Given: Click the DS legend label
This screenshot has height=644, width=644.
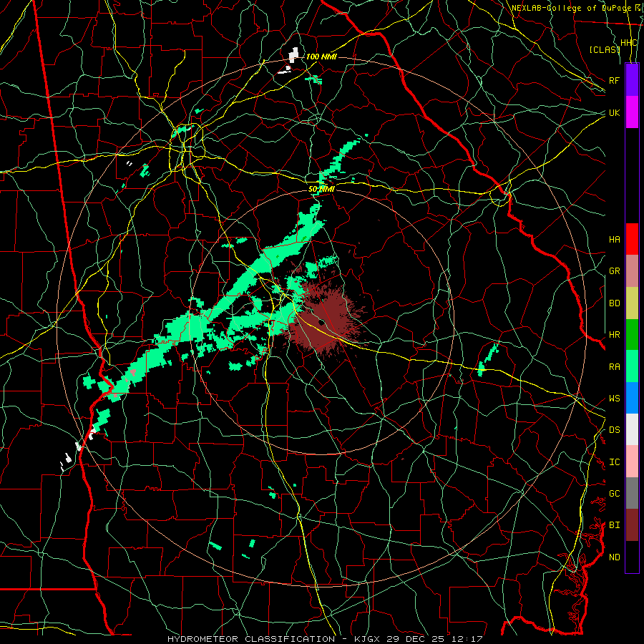Looking at the screenshot, I should tap(614, 429).
